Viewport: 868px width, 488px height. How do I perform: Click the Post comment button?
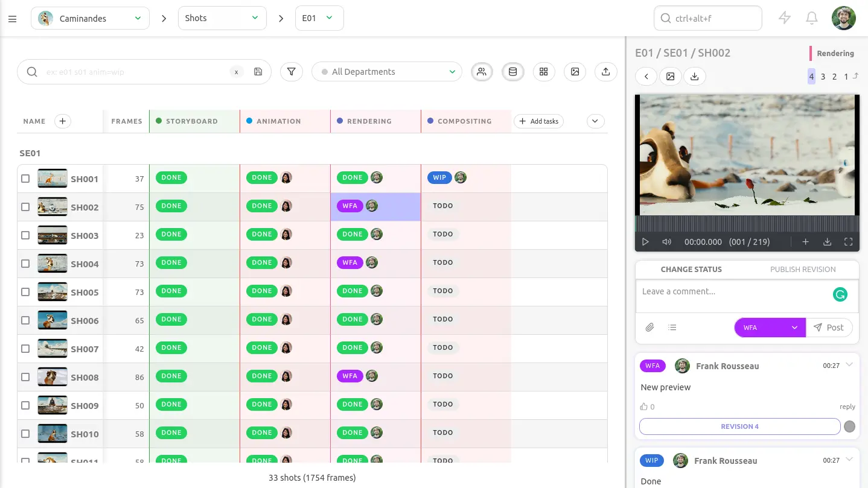click(829, 328)
